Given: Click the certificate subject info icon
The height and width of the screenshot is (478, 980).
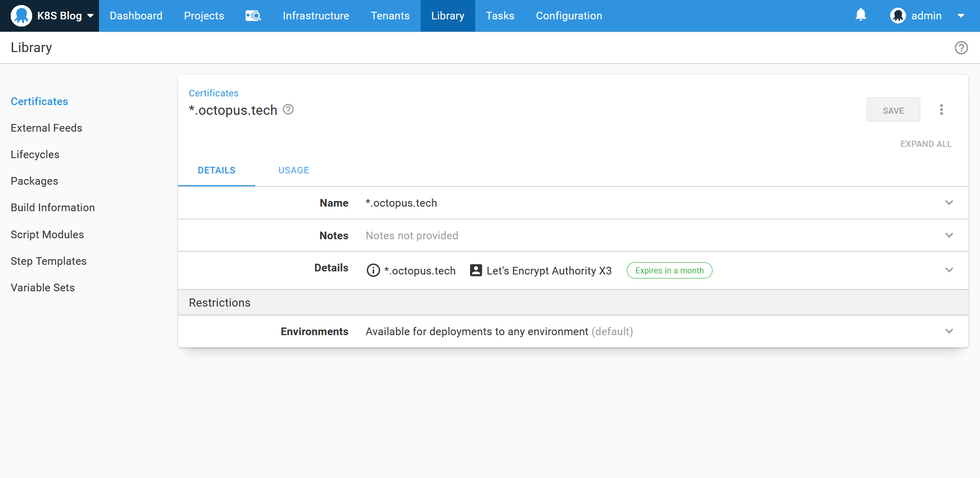Looking at the screenshot, I should [x=373, y=270].
